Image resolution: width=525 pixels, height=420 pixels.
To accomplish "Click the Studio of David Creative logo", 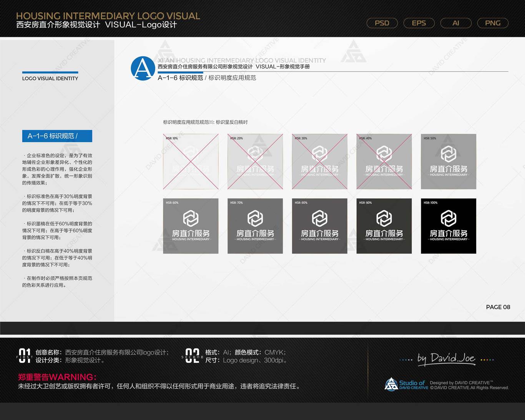I will (406, 384).
